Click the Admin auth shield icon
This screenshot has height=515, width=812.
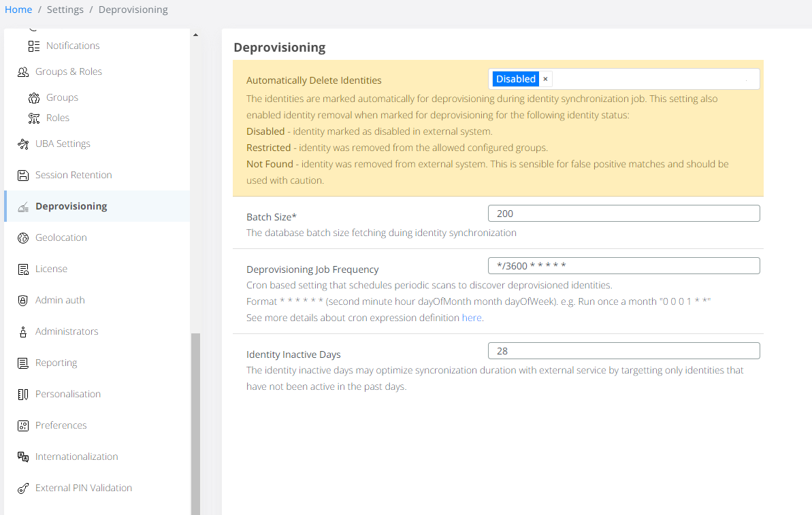point(23,300)
